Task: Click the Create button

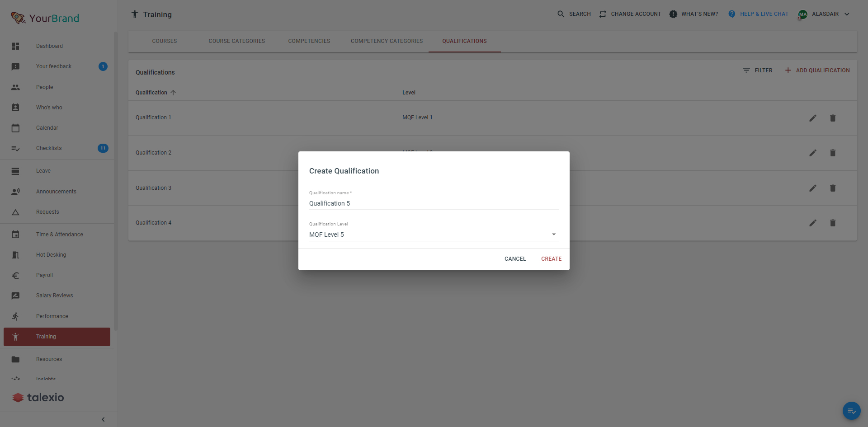Action: click(x=552, y=259)
